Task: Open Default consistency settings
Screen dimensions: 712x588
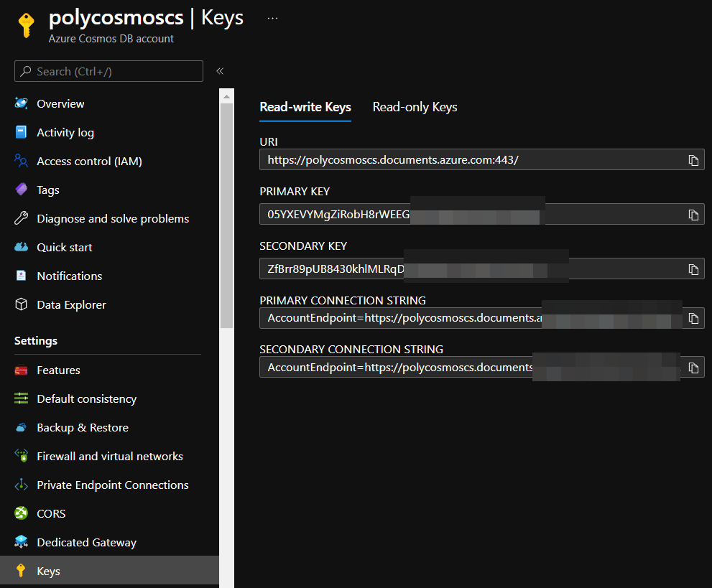Action: [86, 399]
